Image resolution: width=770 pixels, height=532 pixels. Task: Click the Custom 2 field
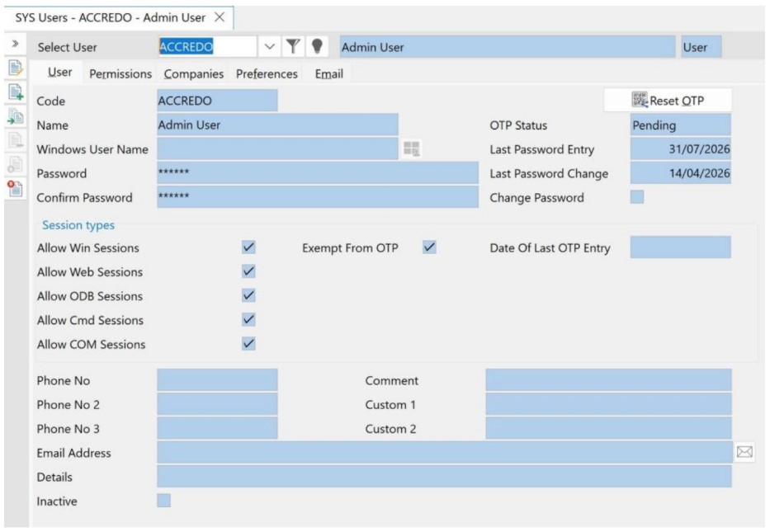[608, 428]
